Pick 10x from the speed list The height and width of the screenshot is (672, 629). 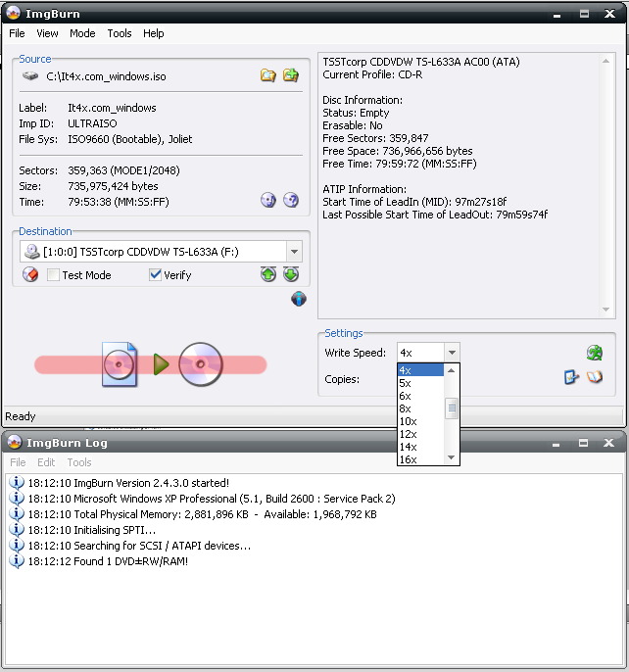coord(420,421)
